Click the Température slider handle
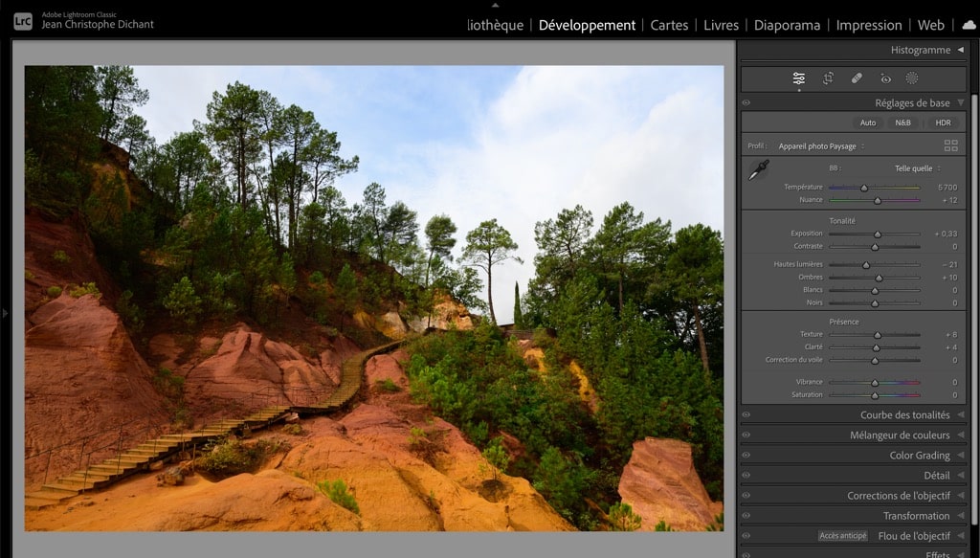980x558 pixels. pos(864,188)
